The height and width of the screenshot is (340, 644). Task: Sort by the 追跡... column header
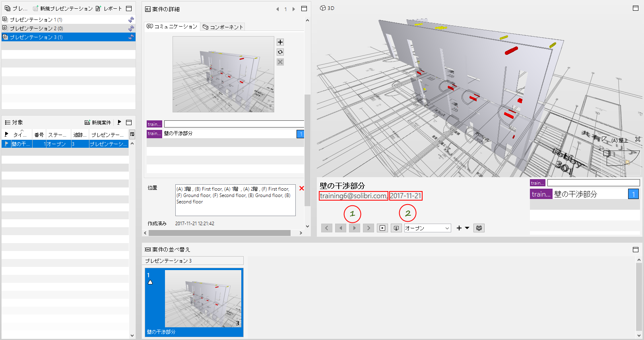pyautogui.click(x=80, y=135)
